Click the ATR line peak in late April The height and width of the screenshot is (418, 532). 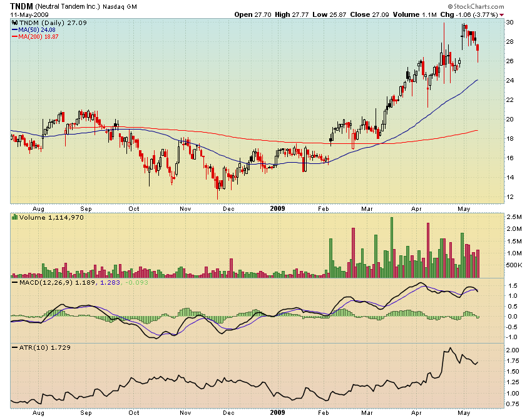[450, 348]
